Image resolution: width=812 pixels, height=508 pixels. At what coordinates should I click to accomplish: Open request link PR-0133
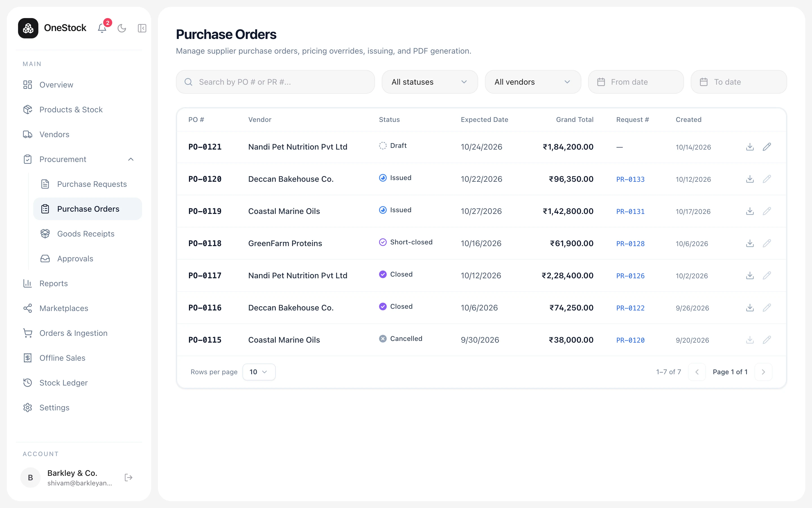coord(630,179)
